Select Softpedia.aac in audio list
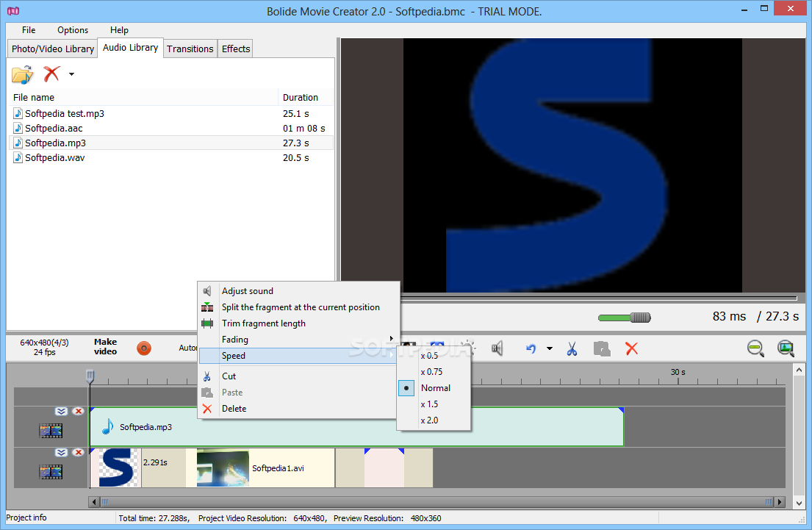This screenshot has height=530, width=812. (x=171, y=128)
